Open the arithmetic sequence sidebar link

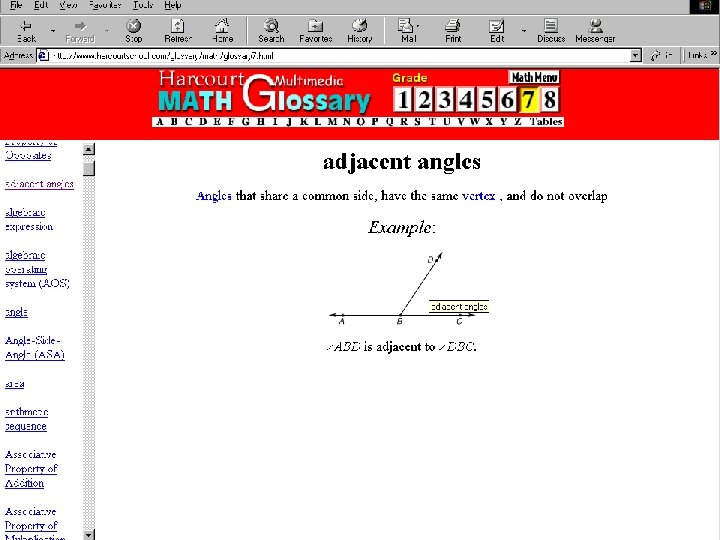point(27,419)
